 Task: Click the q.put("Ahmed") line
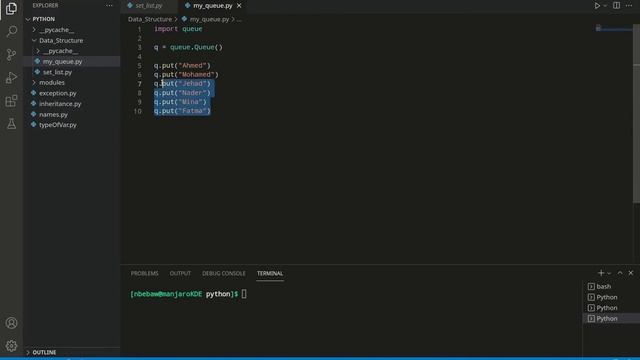(182, 65)
